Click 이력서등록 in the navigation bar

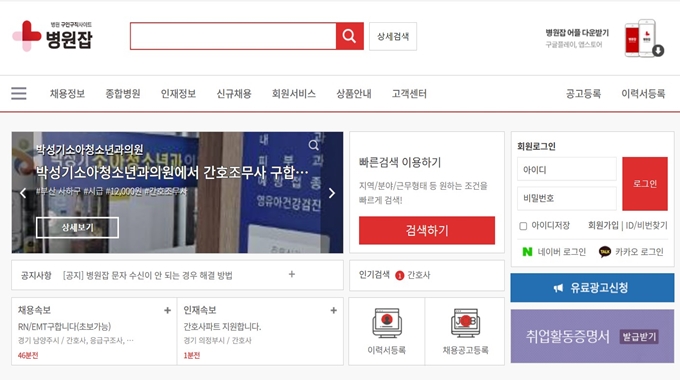tap(643, 94)
